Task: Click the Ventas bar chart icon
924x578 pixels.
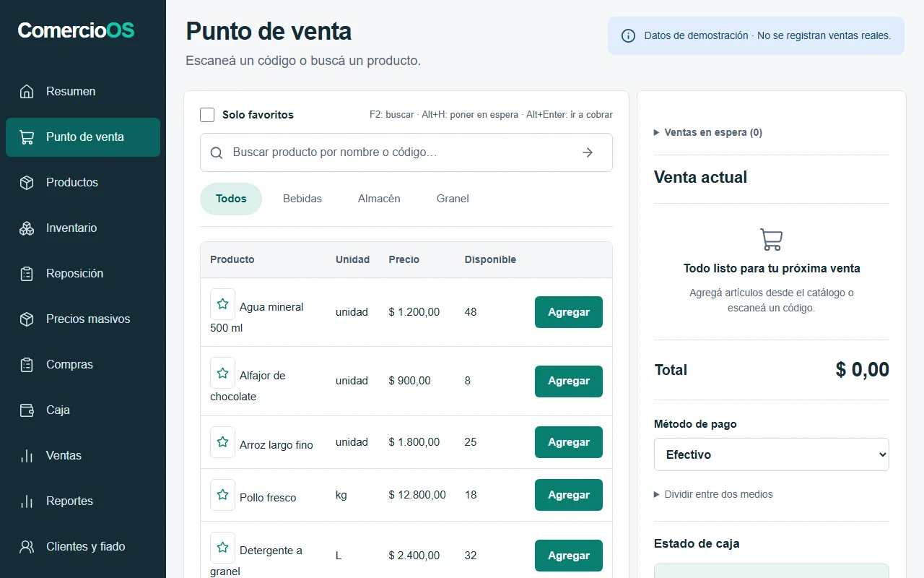Action: point(27,456)
